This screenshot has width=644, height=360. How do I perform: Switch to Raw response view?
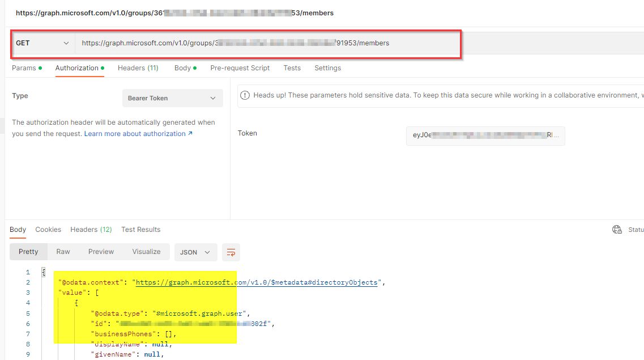point(63,252)
